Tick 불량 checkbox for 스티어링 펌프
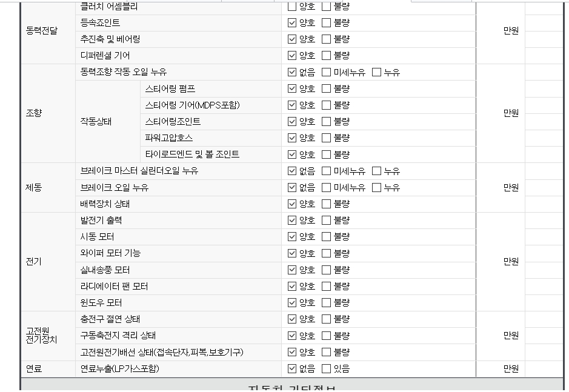Screen dimensions: 569x392 (x=326, y=88)
